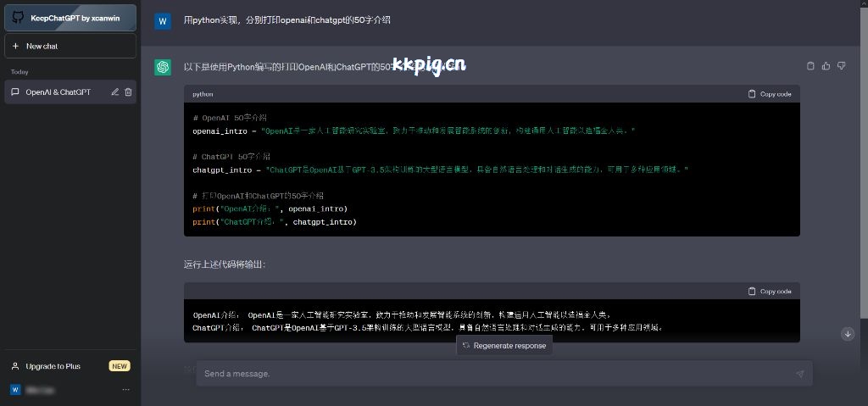Click the refresh icon in Regenerate response
The height and width of the screenshot is (406, 868).
466,346
